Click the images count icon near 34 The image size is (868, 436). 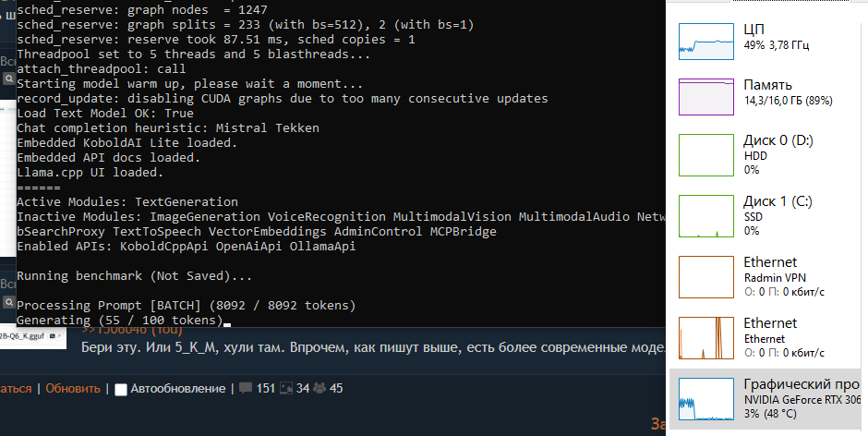click(x=286, y=388)
